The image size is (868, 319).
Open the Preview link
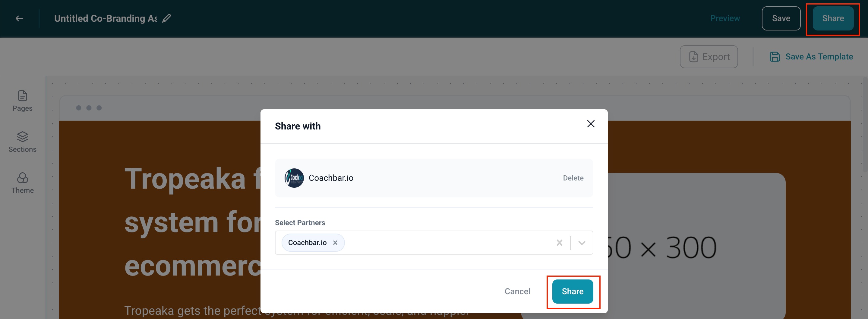(x=725, y=18)
